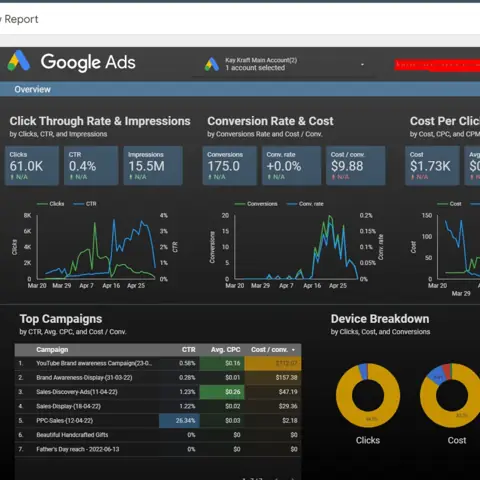Click the Clicks legend entry in first chart
This screenshot has height=480, width=480.
click(x=50, y=204)
